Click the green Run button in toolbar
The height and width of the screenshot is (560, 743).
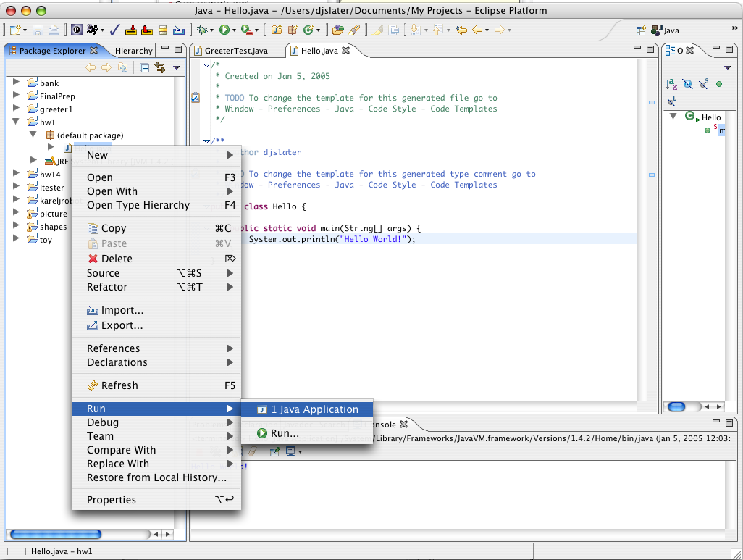(x=224, y=30)
